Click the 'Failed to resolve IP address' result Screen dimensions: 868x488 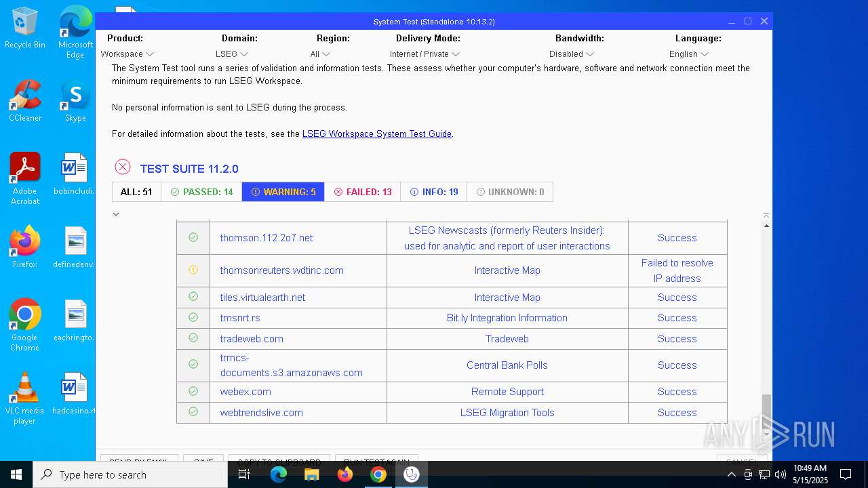[677, 270]
